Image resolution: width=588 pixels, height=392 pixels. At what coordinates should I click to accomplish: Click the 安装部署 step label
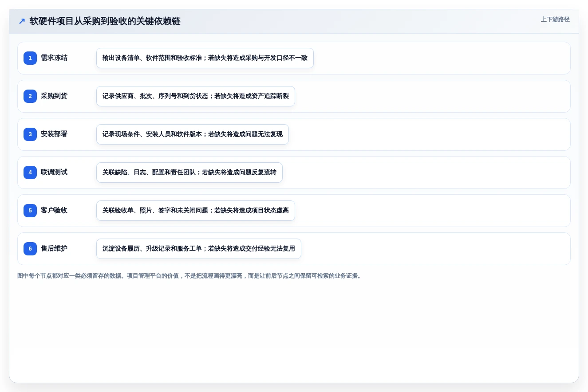(x=54, y=134)
